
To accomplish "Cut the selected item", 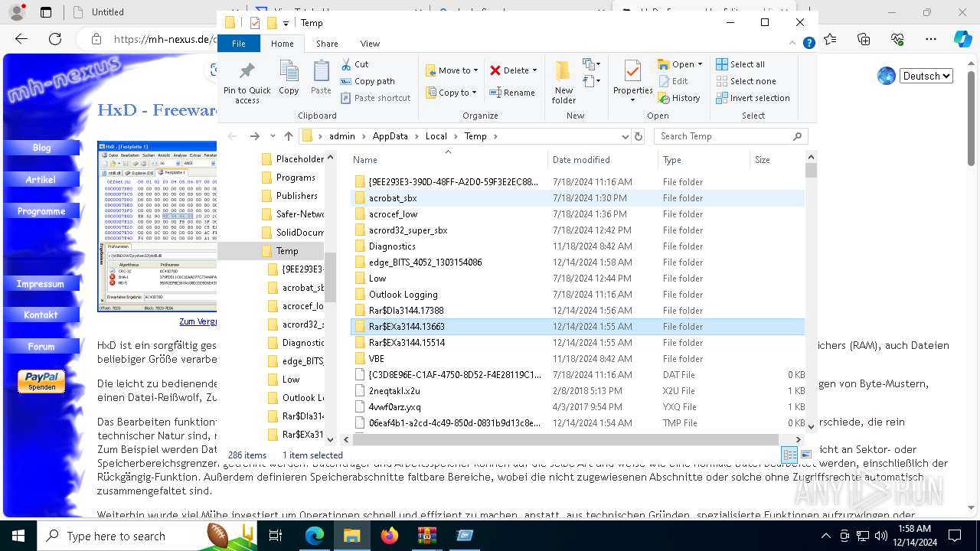I will pyautogui.click(x=354, y=64).
